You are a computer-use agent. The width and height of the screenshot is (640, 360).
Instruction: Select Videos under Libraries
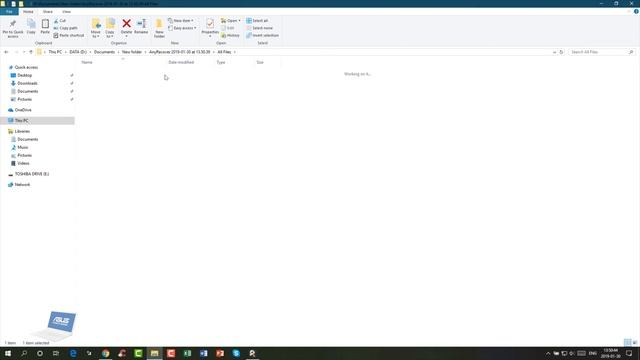[23, 163]
